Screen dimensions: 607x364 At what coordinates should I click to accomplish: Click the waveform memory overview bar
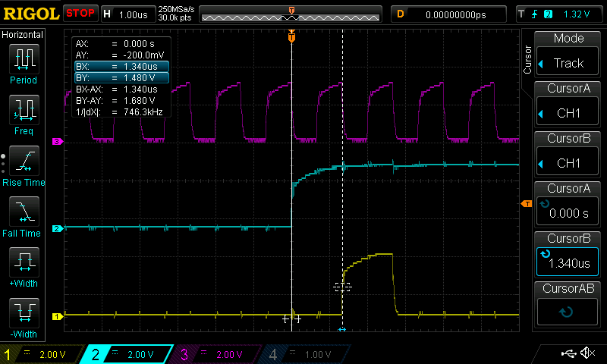click(x=291, y=14)
